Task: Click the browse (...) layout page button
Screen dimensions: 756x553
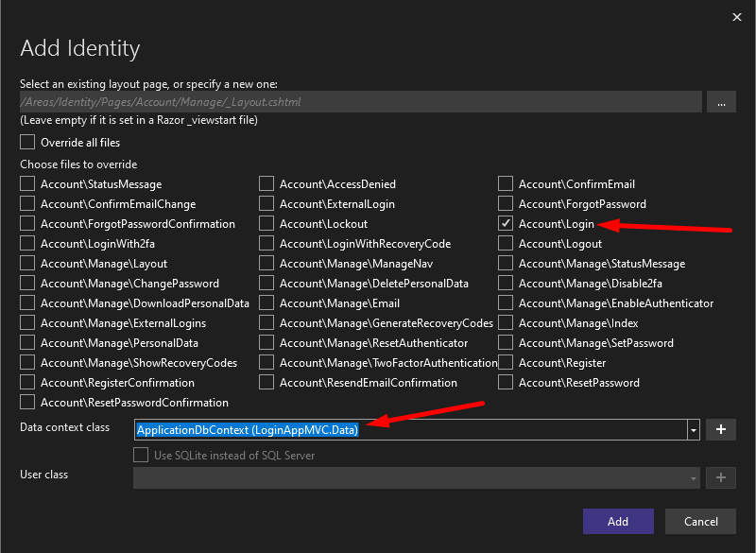Action: point(721,102)
